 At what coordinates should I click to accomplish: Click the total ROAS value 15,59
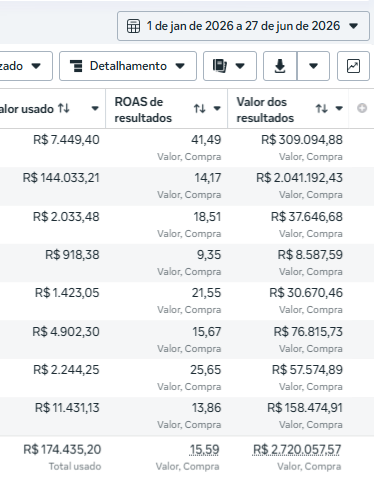(204, 449)
